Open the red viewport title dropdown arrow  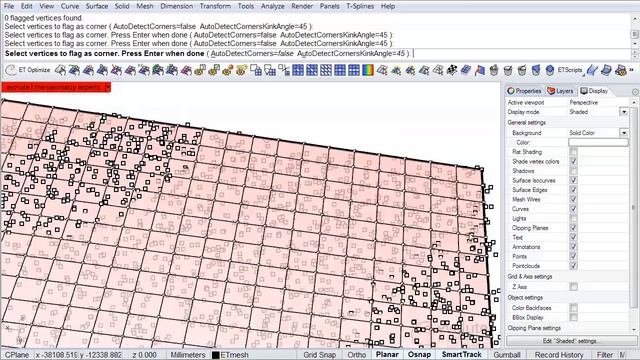108,87
